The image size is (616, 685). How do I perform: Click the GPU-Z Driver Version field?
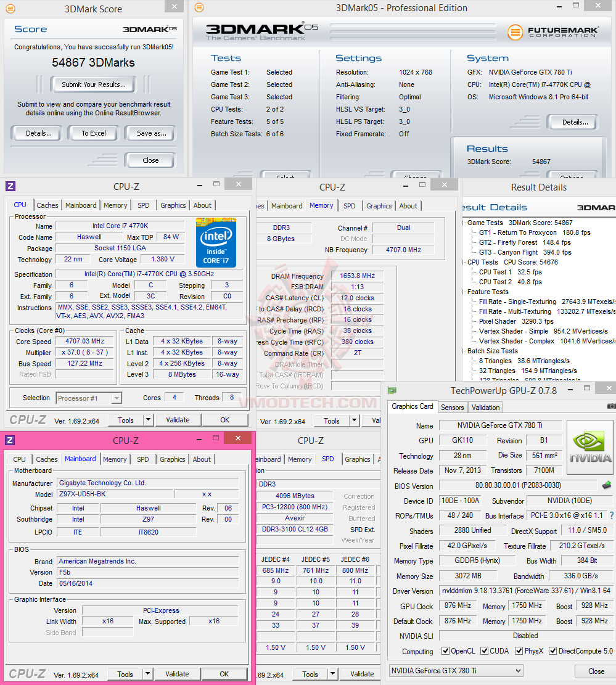[526, 591]
